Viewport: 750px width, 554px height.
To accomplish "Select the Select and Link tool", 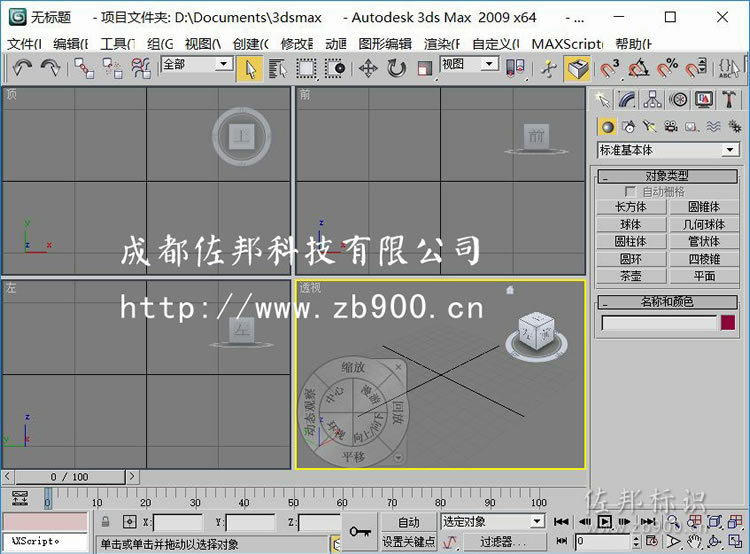I will tap(84, 68).
